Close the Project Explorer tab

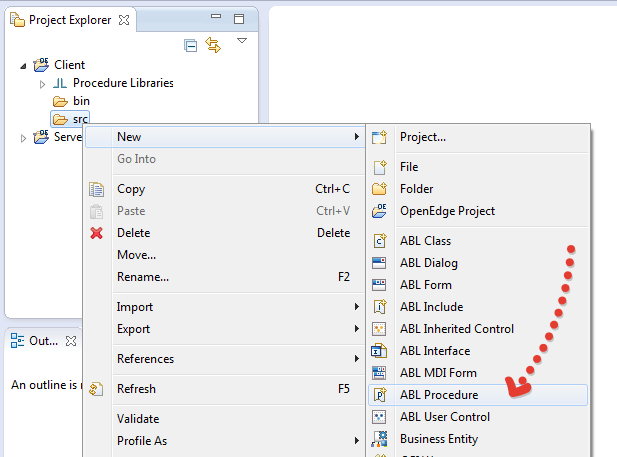(124, 20)
